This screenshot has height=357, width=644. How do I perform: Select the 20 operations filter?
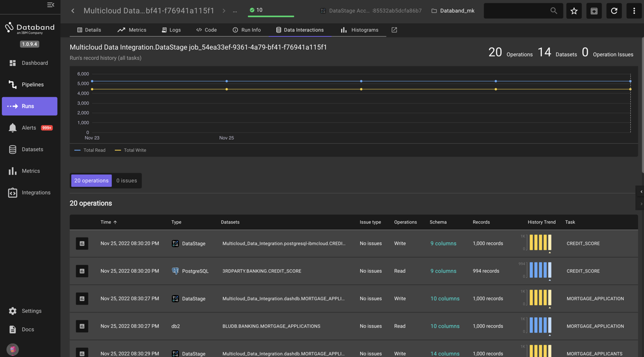click(92, 181)
